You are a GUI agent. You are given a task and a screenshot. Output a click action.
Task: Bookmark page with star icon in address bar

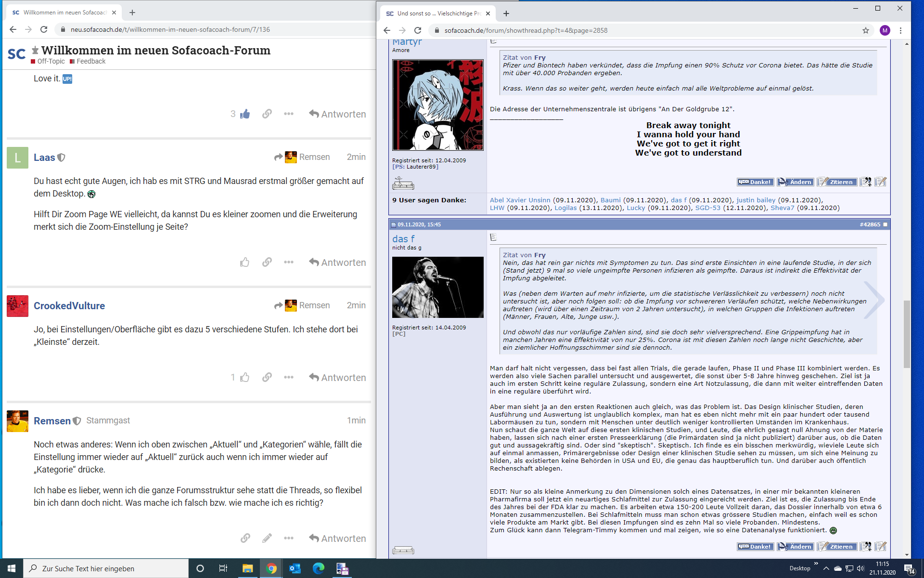coord(865,30)
